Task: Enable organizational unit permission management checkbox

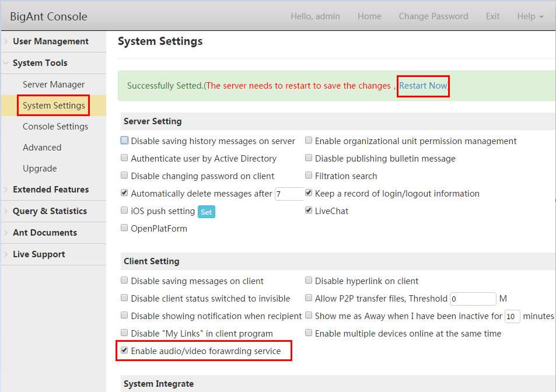Action: 309,141
